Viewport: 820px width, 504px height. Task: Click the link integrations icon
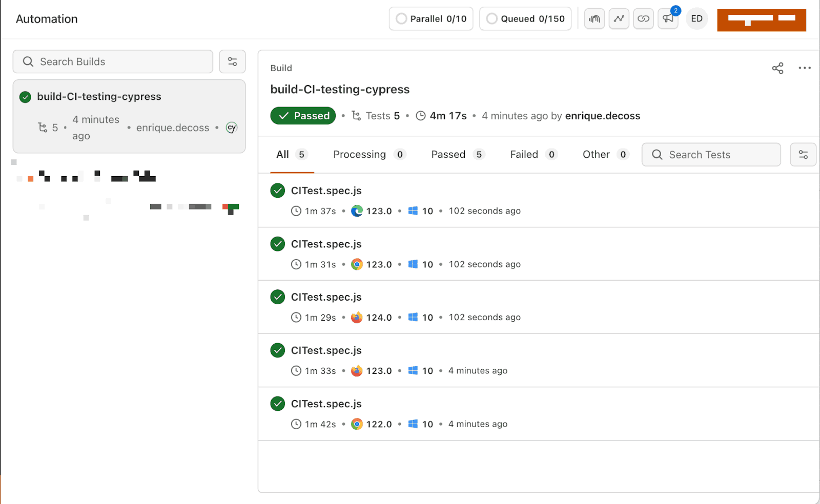643,18
